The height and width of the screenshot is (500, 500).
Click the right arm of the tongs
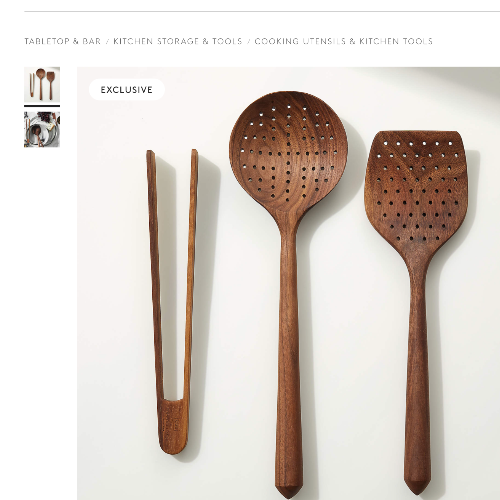click(x=191, y=273)
